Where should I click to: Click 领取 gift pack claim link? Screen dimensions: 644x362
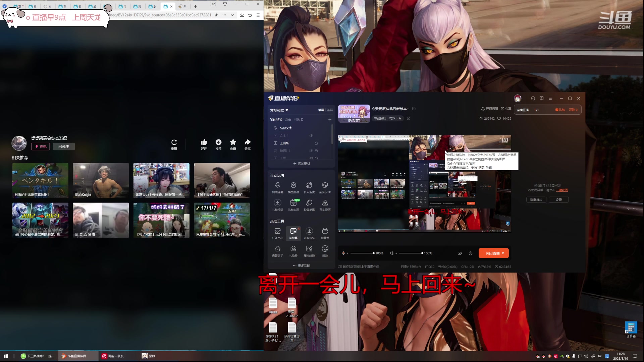[x=573, y=110]
